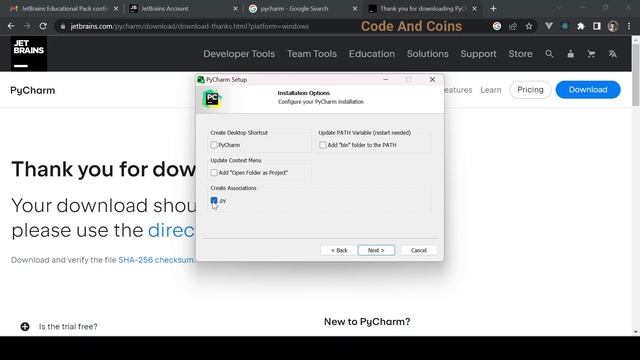Click the PyCharm product title link

point(33,90)
